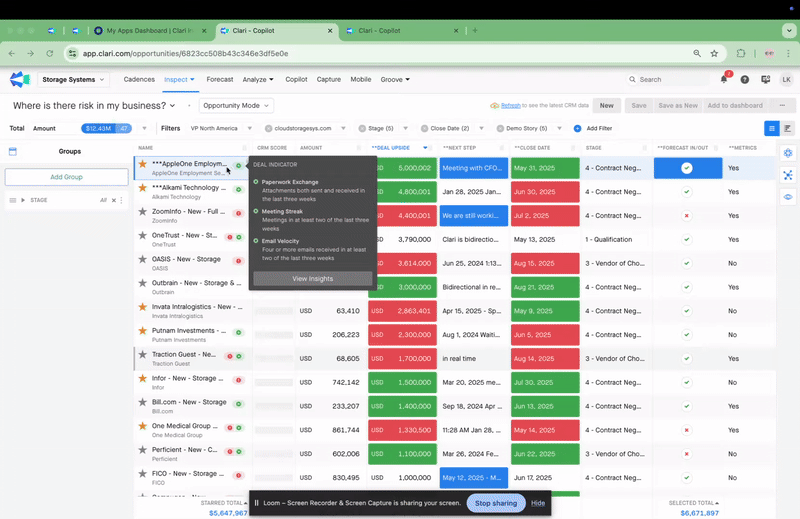Click the New button
The height and width of the screenshot is (519, 800).
pyautogui.click(x=607, y=106)
